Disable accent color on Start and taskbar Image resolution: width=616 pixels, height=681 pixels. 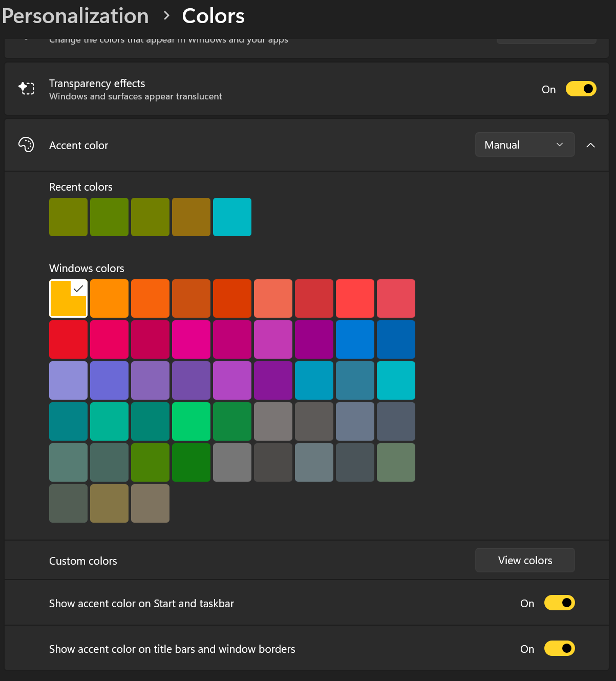[x=559, y=603]
